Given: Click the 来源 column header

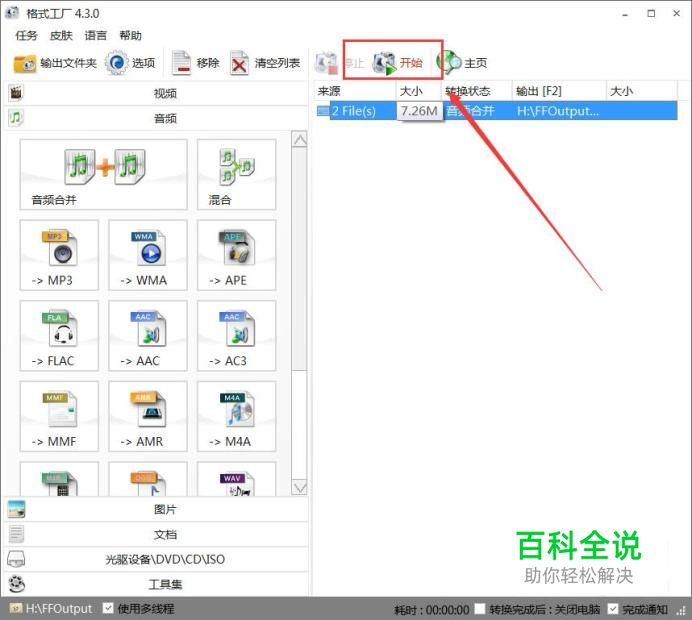Looking at the screenshot, I should (355, 91).
